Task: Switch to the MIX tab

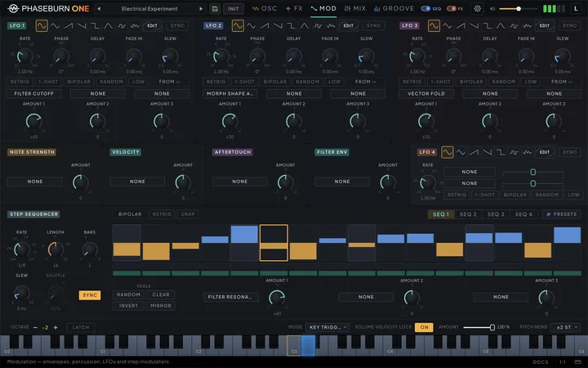Action: point(354,9)
